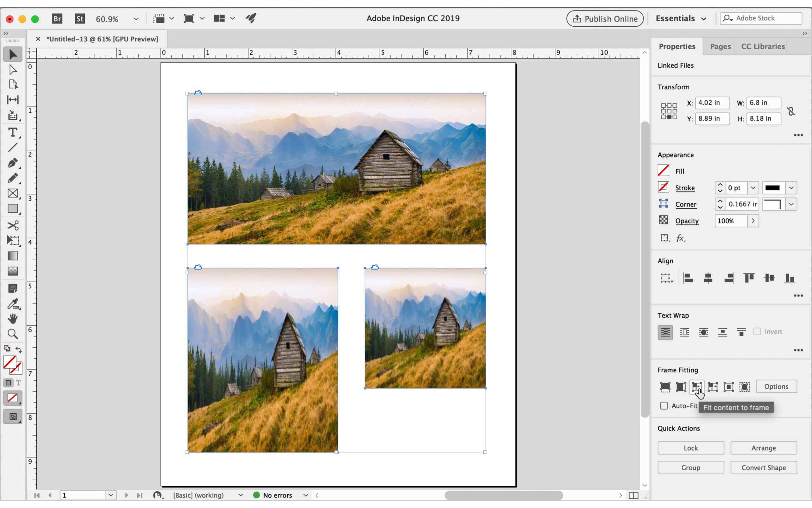Select the Gap tool
The image size is (812, 508).
tap(13, 99)
